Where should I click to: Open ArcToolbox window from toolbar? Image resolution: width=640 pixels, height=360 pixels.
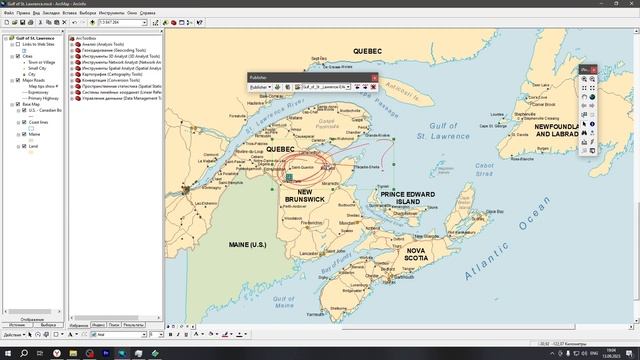coord(173,22)
